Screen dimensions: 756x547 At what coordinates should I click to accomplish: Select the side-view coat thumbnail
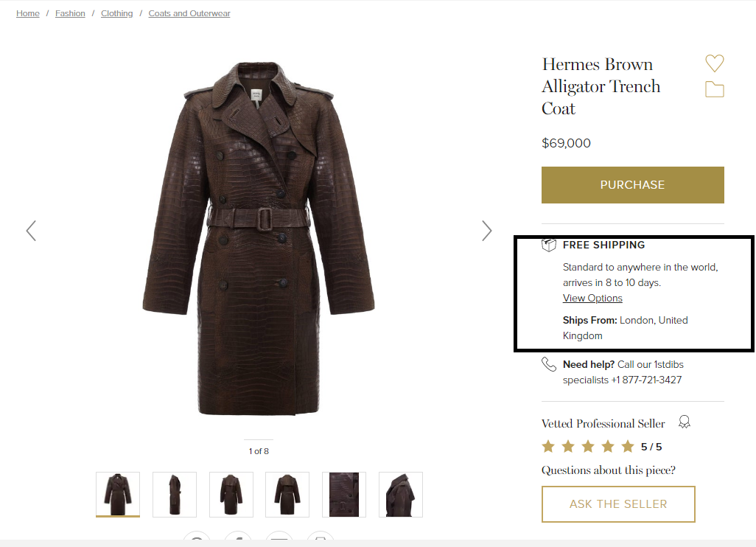(175, 495)
